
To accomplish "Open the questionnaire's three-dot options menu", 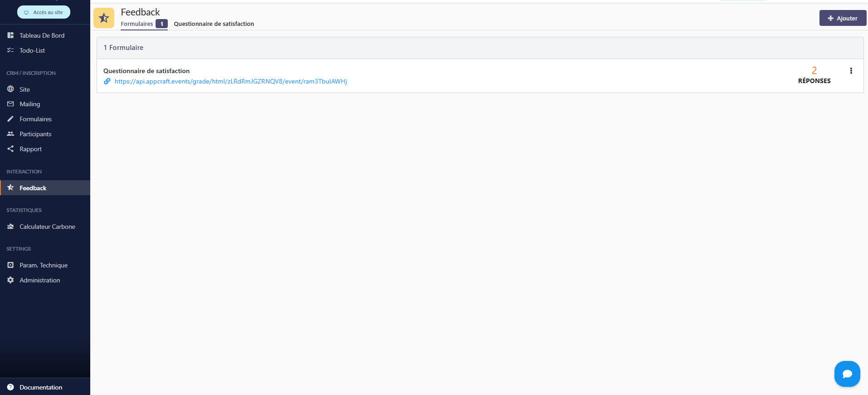I will coord(851,71).
